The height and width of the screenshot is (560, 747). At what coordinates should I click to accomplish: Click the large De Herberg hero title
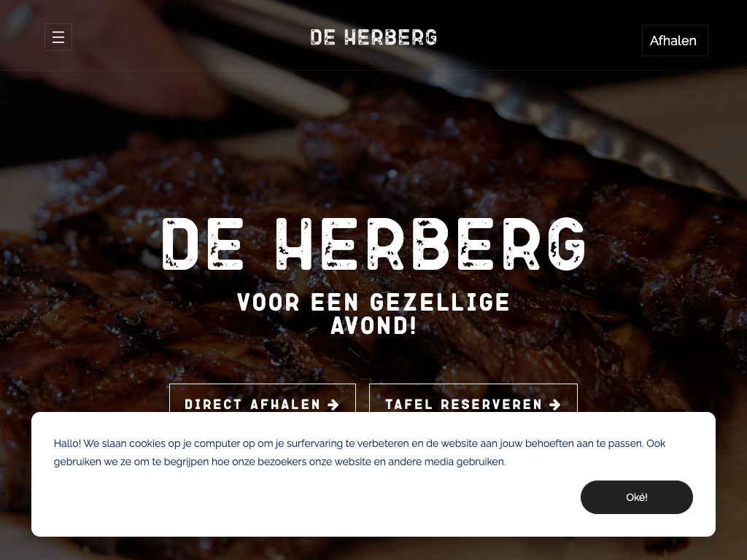click(x=373, y=245)
